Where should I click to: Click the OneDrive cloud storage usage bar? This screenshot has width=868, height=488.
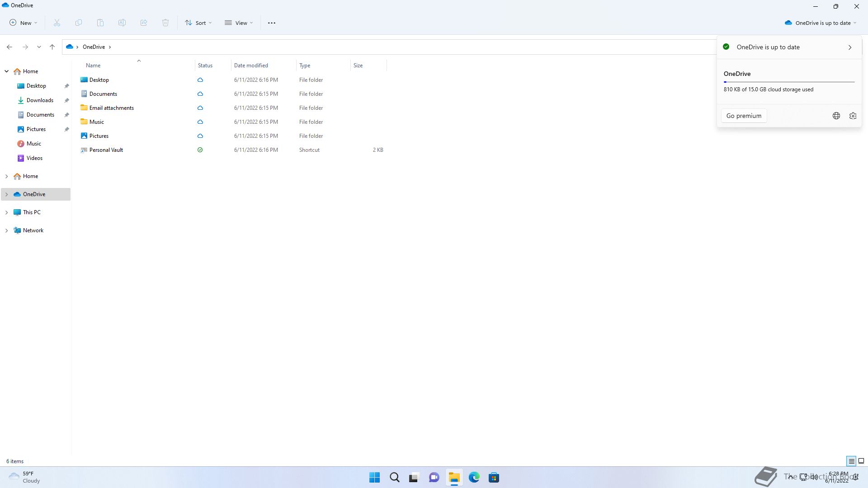(789, 82)
